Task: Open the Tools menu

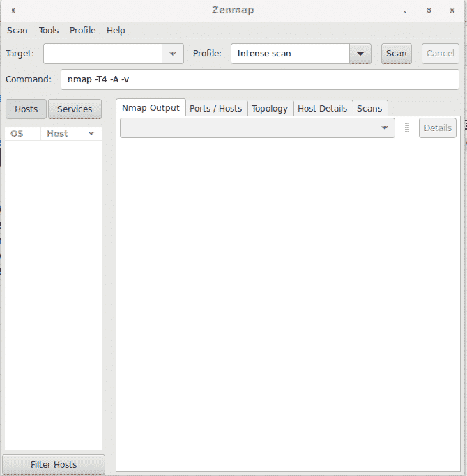Action: pos(49,31)
